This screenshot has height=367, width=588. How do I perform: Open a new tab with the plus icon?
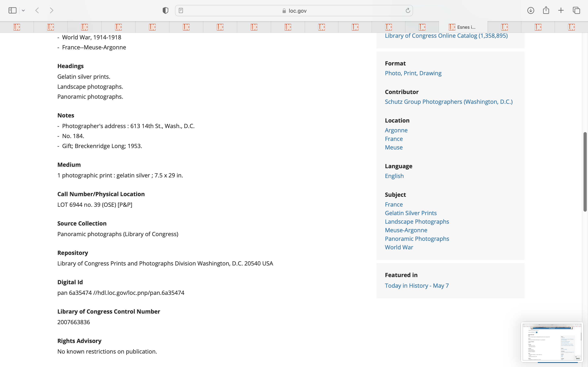pos(561,10)
